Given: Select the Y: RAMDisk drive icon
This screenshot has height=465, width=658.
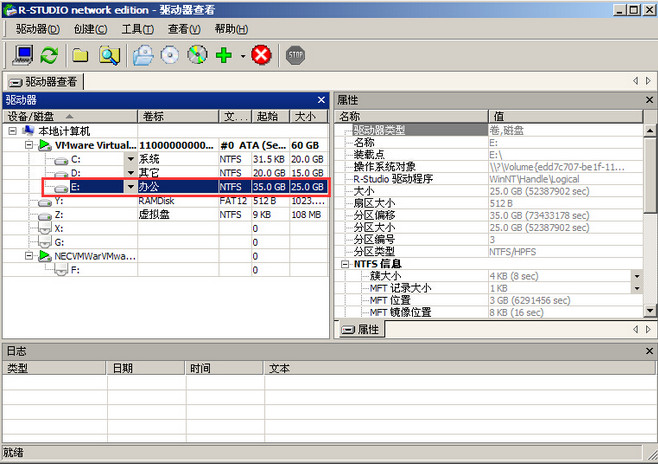Looking at the screenshot, I should point(45,202).
